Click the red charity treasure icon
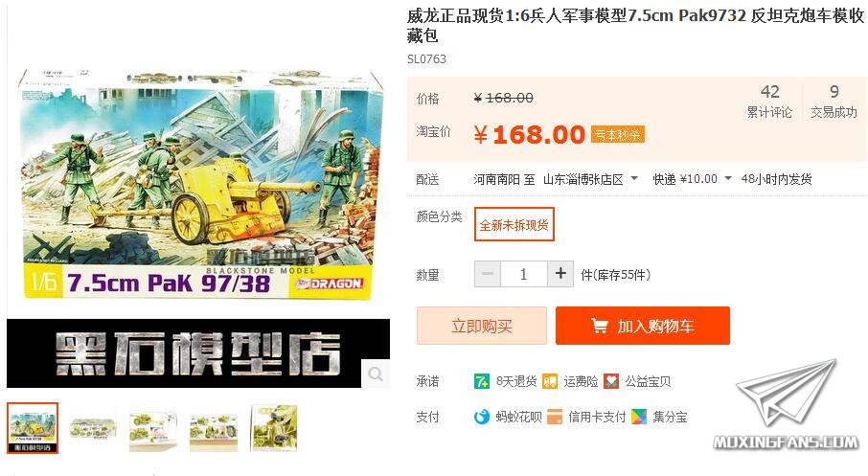The image size is (868, 476). click(611, 381)
